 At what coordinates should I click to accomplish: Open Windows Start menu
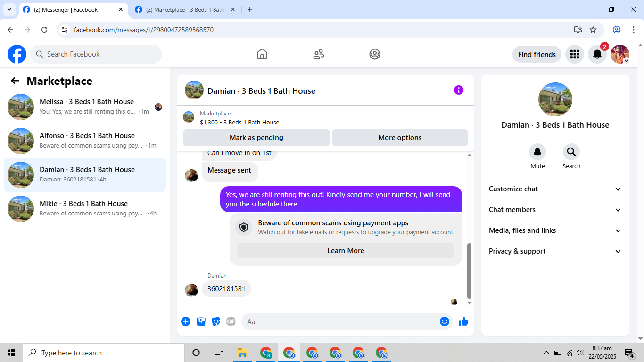pos(11,353)
